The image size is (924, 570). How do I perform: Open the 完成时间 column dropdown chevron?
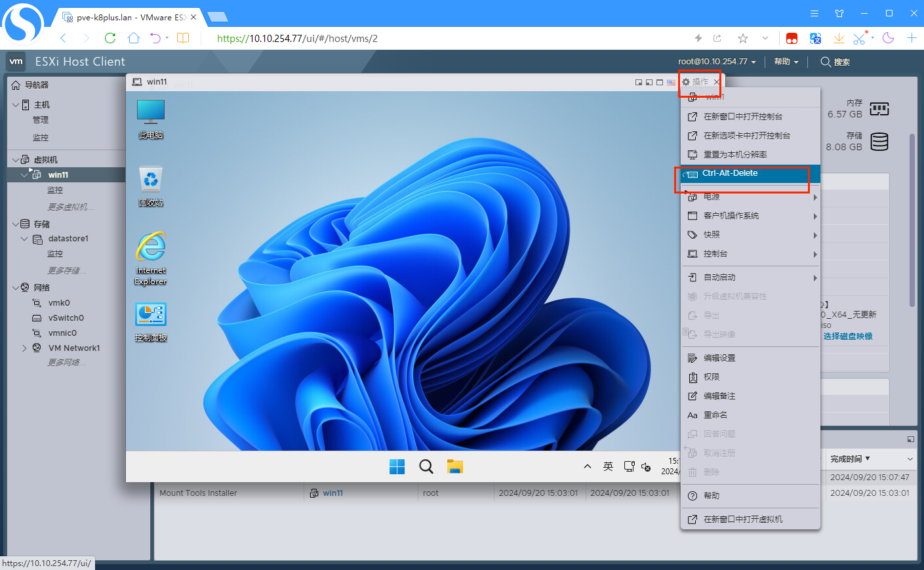[910, 459]
